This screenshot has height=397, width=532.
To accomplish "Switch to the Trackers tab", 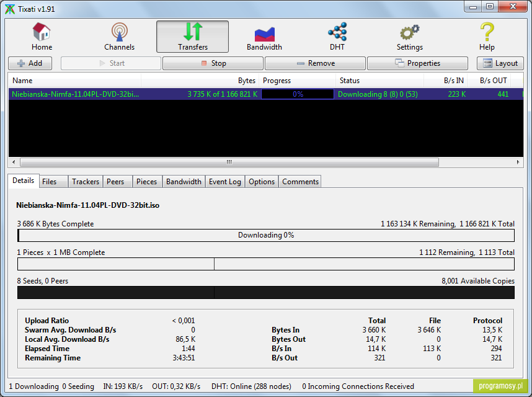I will (86, 182).
